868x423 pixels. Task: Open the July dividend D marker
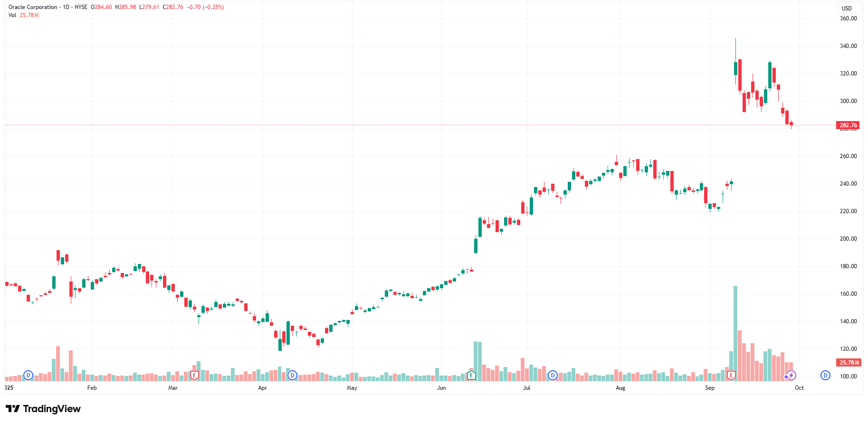point(553,376)
